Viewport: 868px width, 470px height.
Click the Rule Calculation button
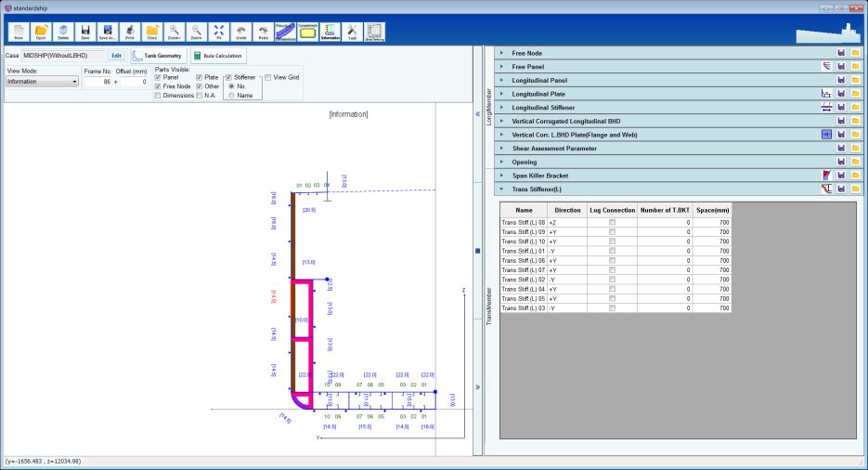click(216, 56)
